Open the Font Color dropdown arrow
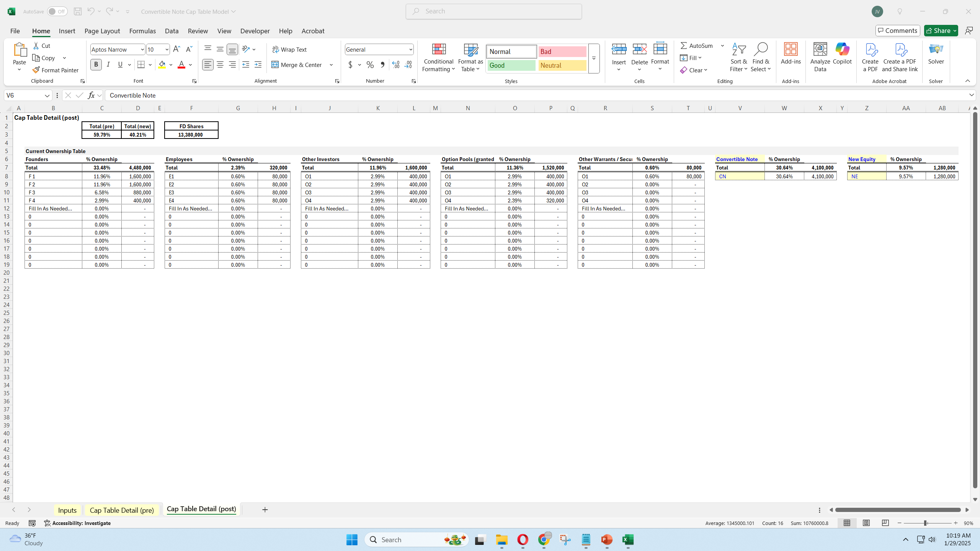The width and height of the screenshot is (980, 551). [x=190, y=65]
